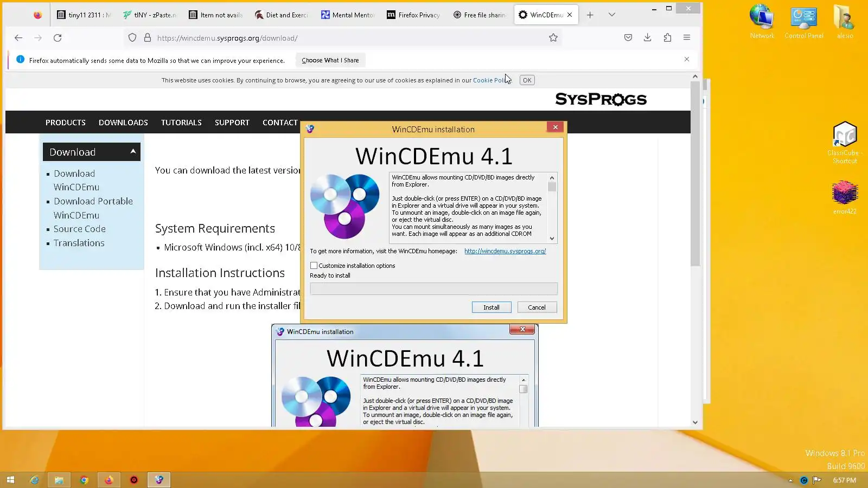Click the WinCDEmu disc logo in installer

tap(345, 206)
